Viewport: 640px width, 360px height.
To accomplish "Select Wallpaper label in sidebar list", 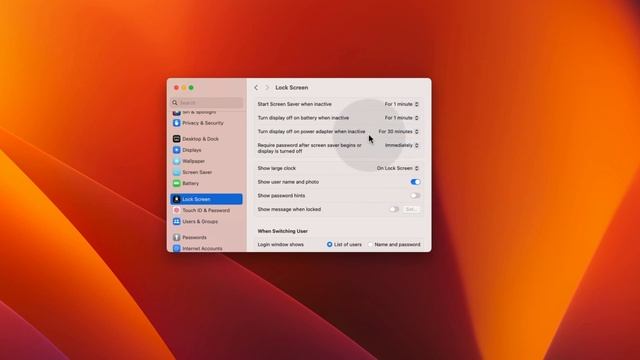I will point(193,161).
